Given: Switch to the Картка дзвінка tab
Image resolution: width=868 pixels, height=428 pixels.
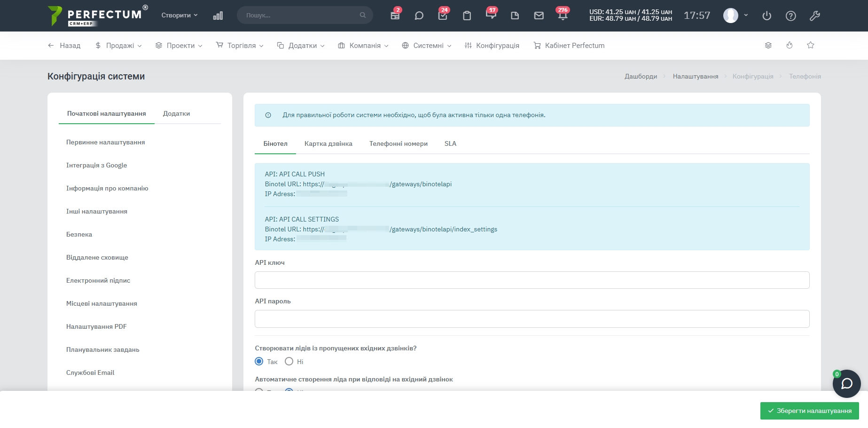Looking at the screenshot, I should tap(328, 143).
